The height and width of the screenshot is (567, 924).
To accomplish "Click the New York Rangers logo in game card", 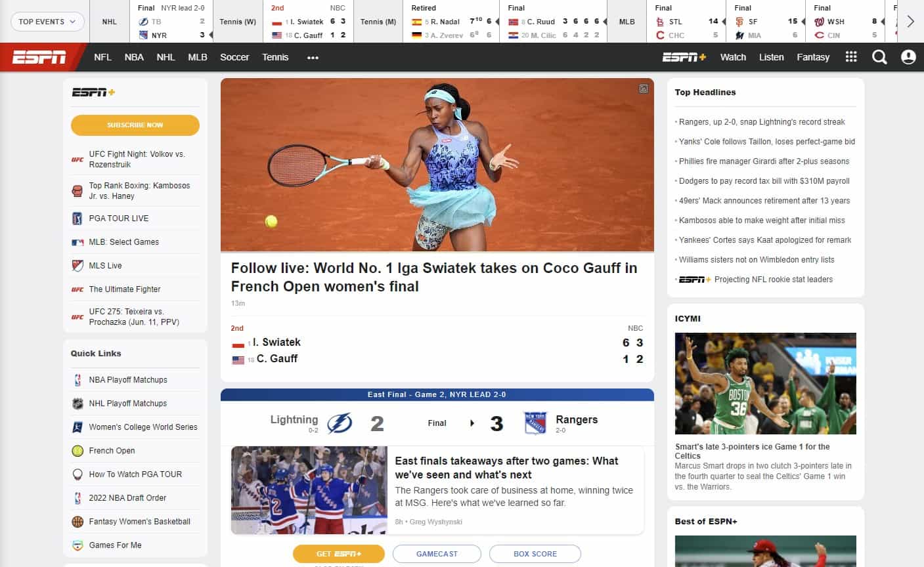I will (535, 423).
